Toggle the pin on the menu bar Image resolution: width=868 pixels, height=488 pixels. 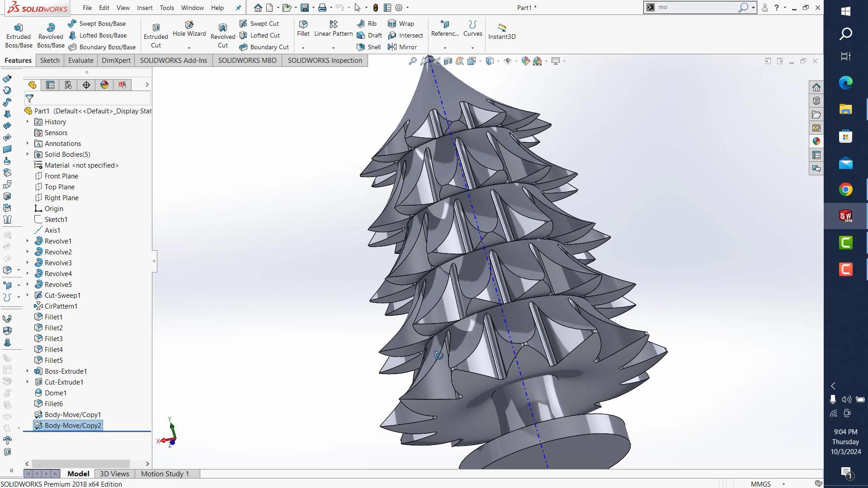click(239, 8)
